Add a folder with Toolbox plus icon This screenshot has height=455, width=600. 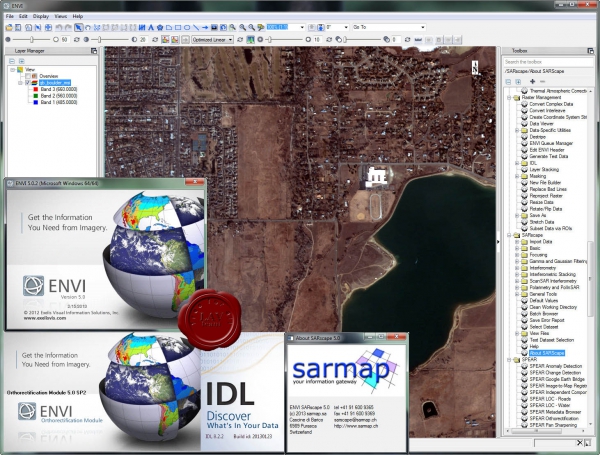click(x=532, y=82)
